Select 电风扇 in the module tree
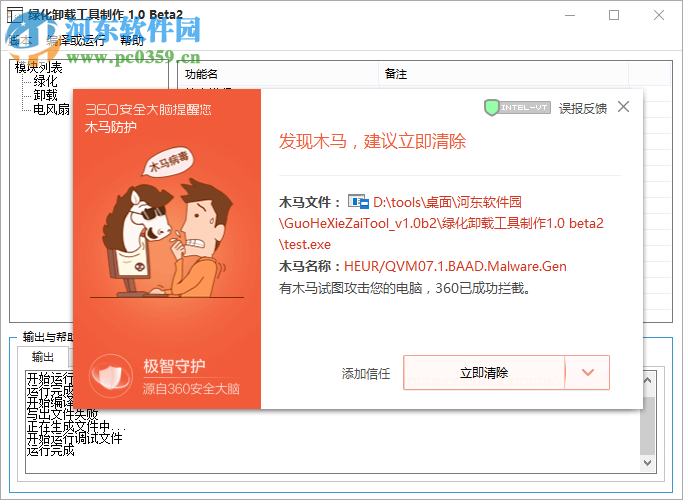Image resolution: width=683 pixels, height=500 pixels. tap(51, 109)
